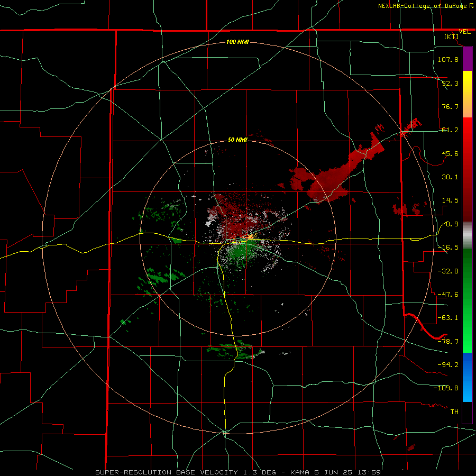Click the VEL legend title
Image resolution: width=476 pixels, height=476 pixels.
click(x=464, y=32)
